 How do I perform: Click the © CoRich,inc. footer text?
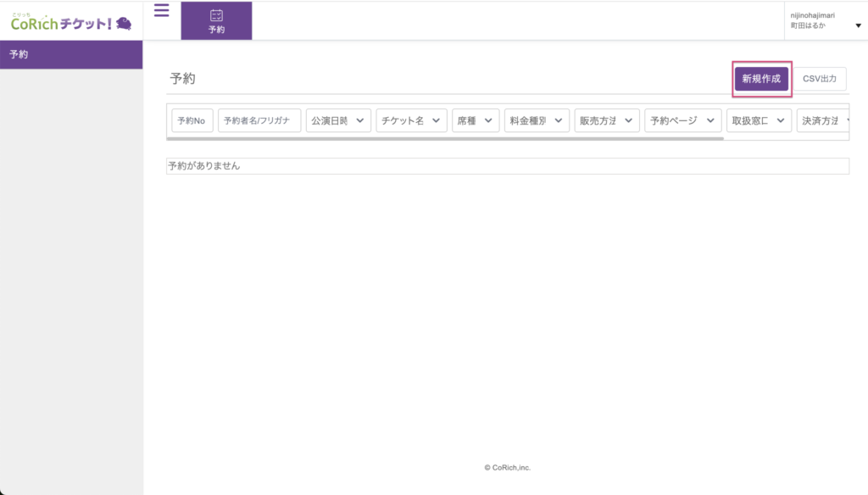click(x=507, y=467)
